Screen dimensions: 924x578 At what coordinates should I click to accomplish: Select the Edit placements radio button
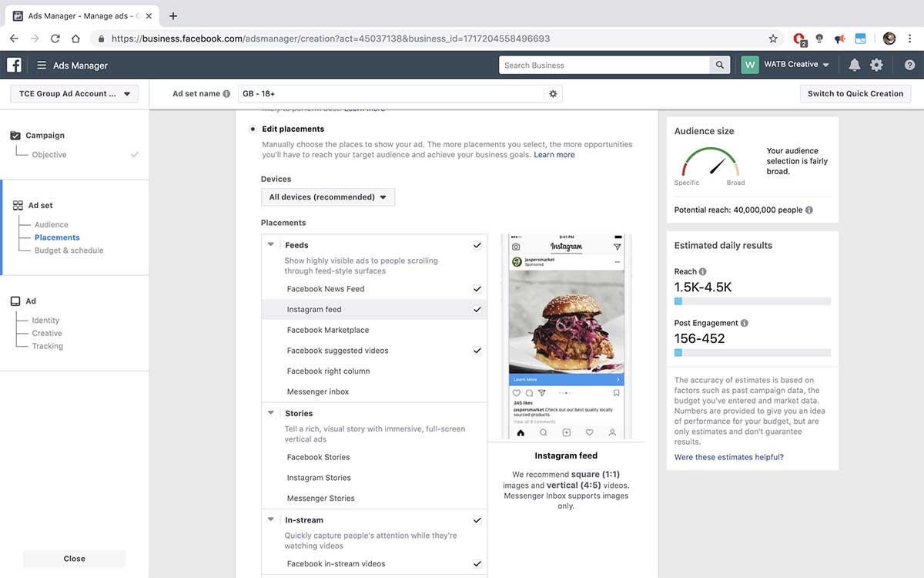[x=253, y=129]
